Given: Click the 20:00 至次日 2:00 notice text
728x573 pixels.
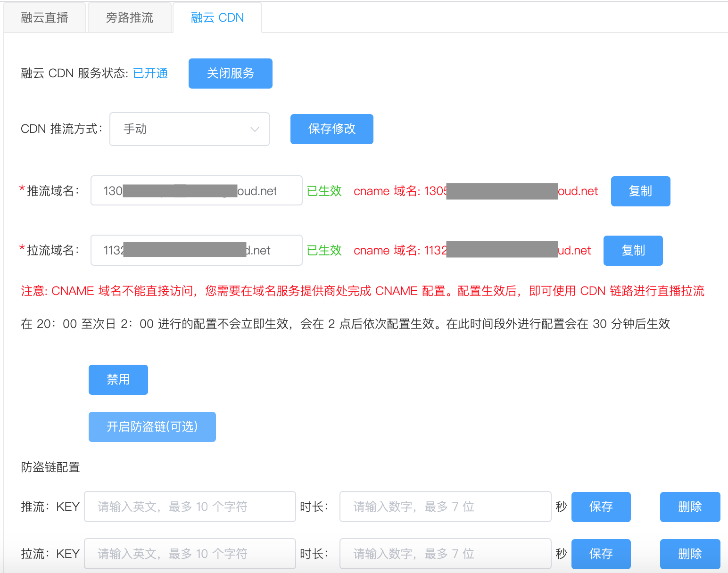Looking at the screenshot, I should pos(346,324).
